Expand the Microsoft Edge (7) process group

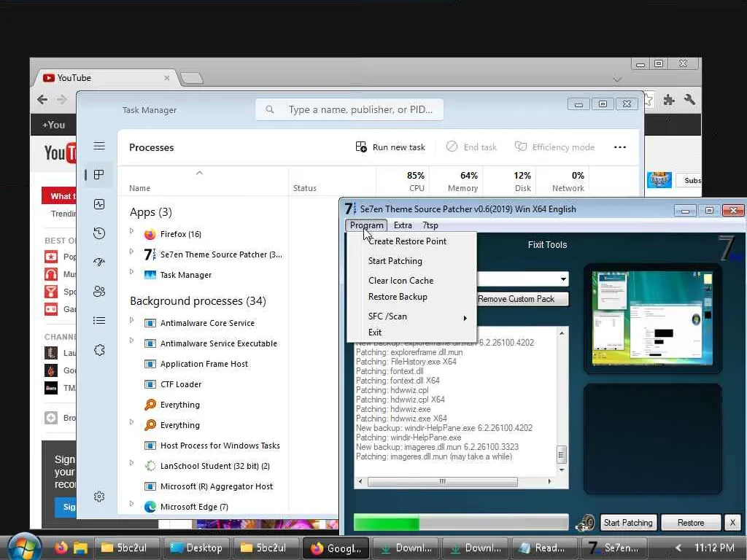click(x=132, y=503)
